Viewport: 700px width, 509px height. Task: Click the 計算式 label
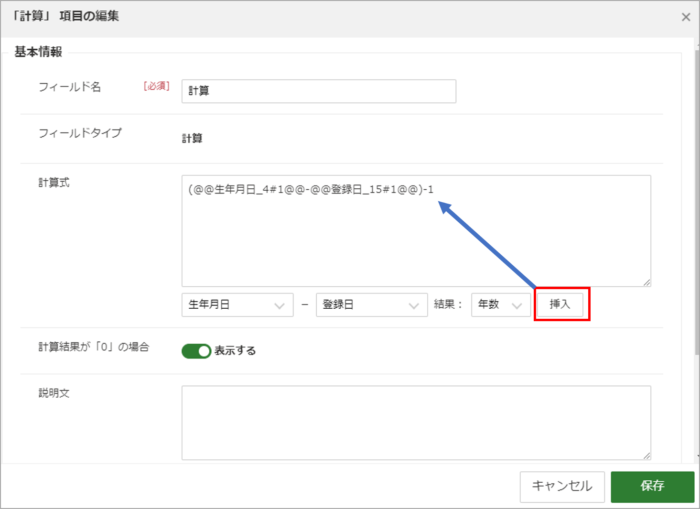coord(54,183)
